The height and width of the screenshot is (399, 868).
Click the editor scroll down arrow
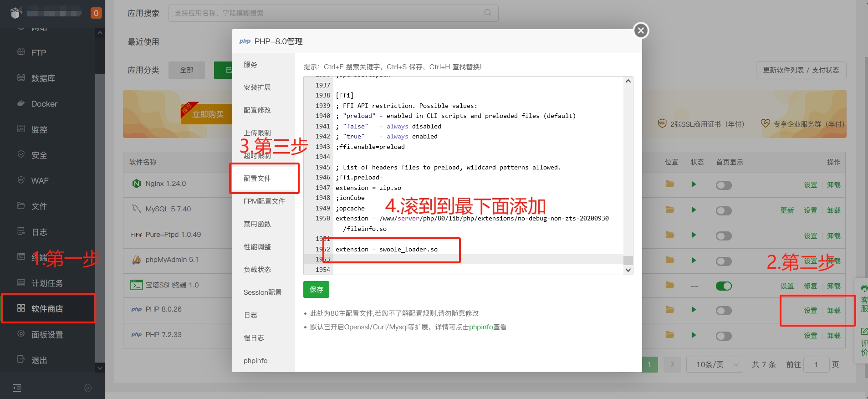click(628, 270)
